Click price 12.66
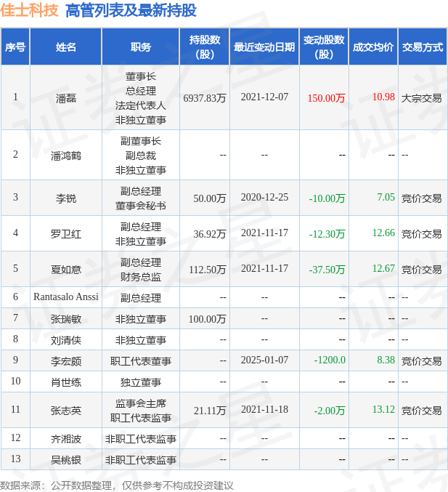The image size is (448, 492). coord(383,233)
